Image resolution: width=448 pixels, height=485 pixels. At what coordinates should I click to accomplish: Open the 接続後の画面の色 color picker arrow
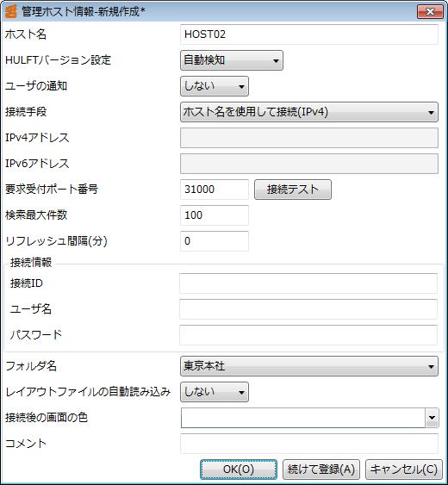tap(432, 418)
